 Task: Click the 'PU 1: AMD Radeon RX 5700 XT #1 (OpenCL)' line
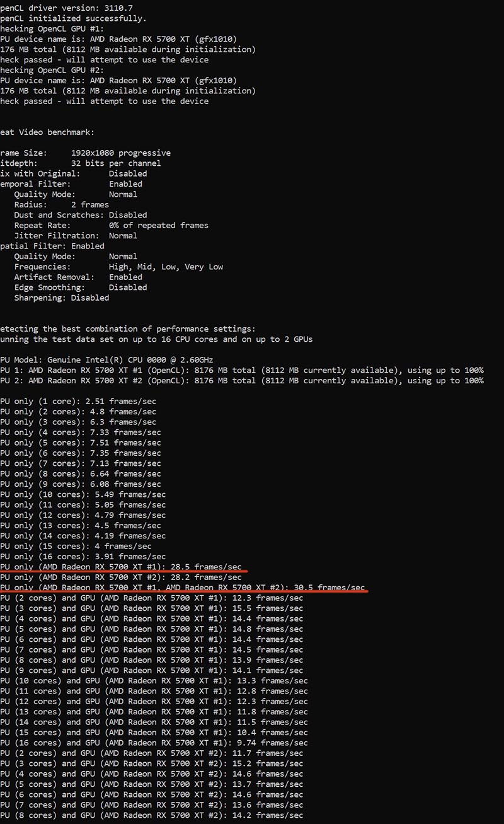[242, 370]
